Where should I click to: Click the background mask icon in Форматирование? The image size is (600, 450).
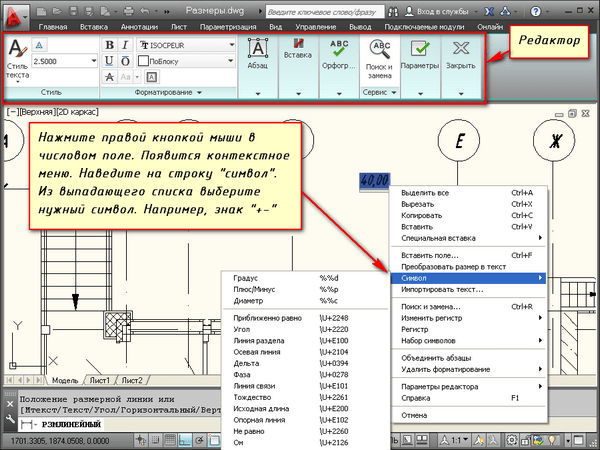coord(152,77)
